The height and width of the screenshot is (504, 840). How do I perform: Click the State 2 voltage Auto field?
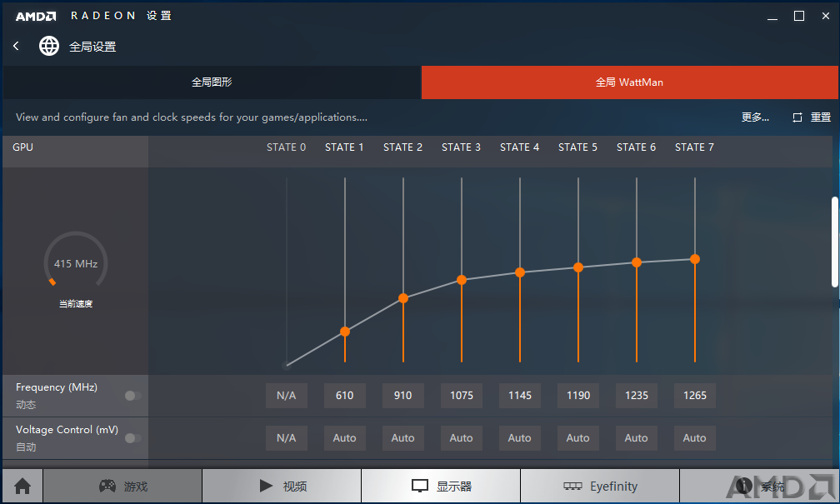point(403,438)
